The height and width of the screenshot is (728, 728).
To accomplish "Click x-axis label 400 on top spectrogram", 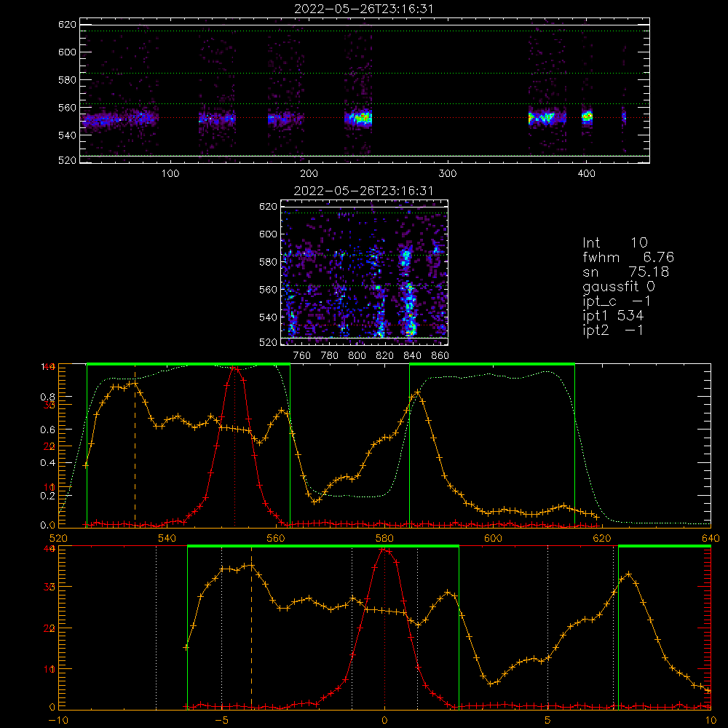I will pos(586,174).
